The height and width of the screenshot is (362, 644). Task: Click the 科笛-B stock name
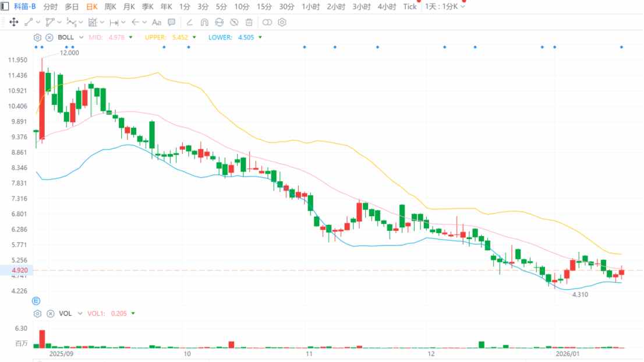(x=25, y=6)
